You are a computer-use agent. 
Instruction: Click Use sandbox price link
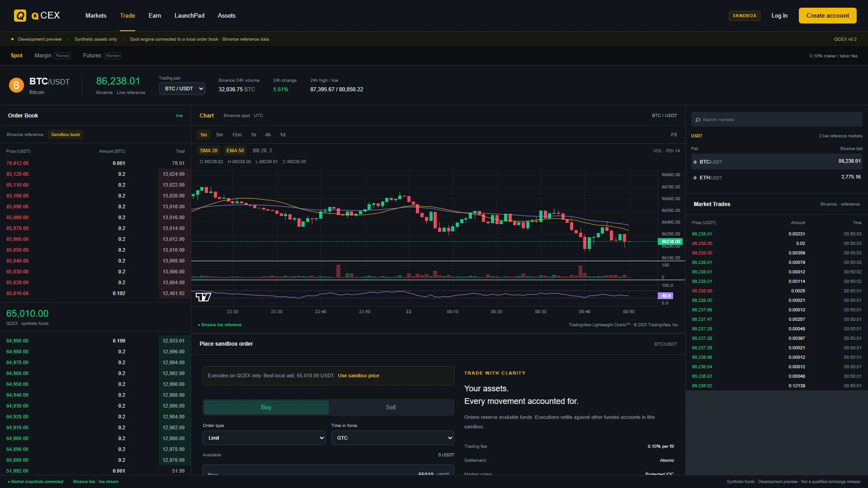click(359, 375)
